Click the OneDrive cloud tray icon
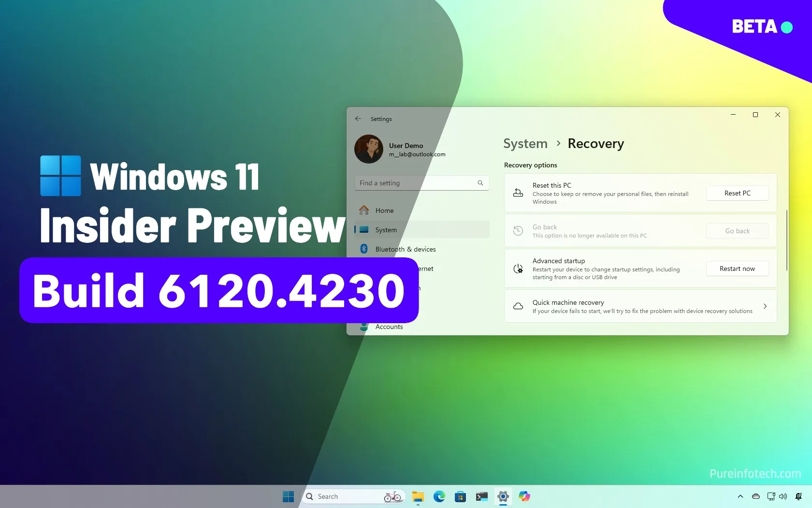This screenshot has height=508, width=812. (x=756, y=496)
